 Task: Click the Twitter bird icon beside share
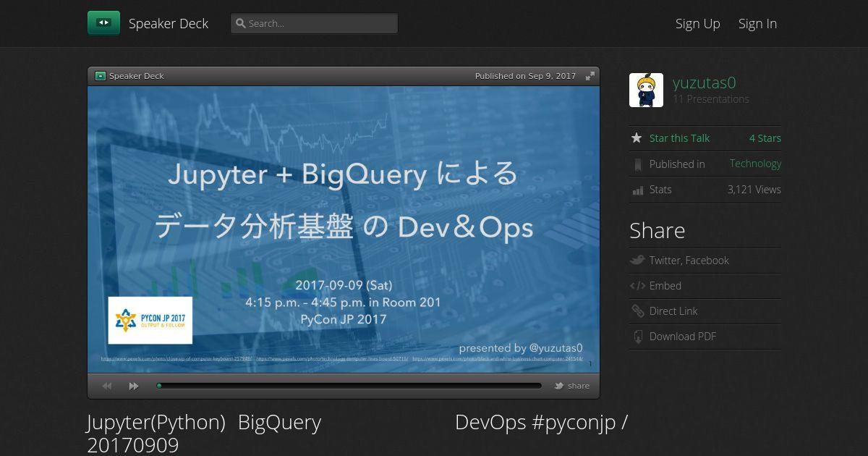[x=559, y=386]
